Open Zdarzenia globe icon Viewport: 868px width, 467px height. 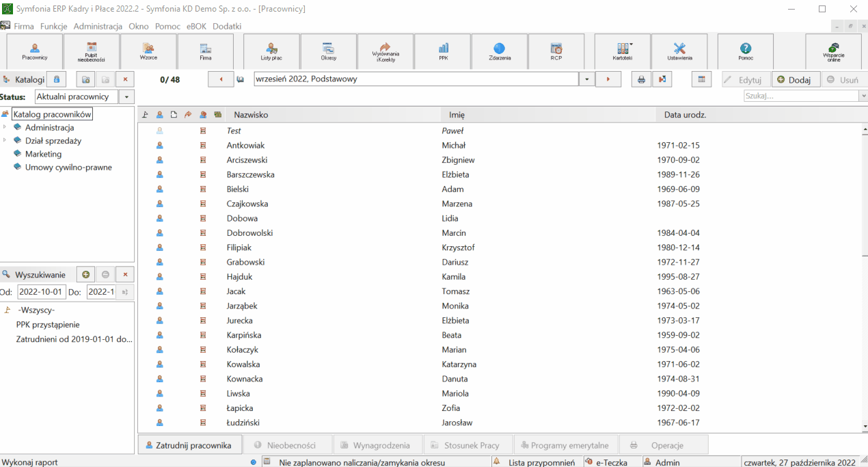click(x=500, y=51)
